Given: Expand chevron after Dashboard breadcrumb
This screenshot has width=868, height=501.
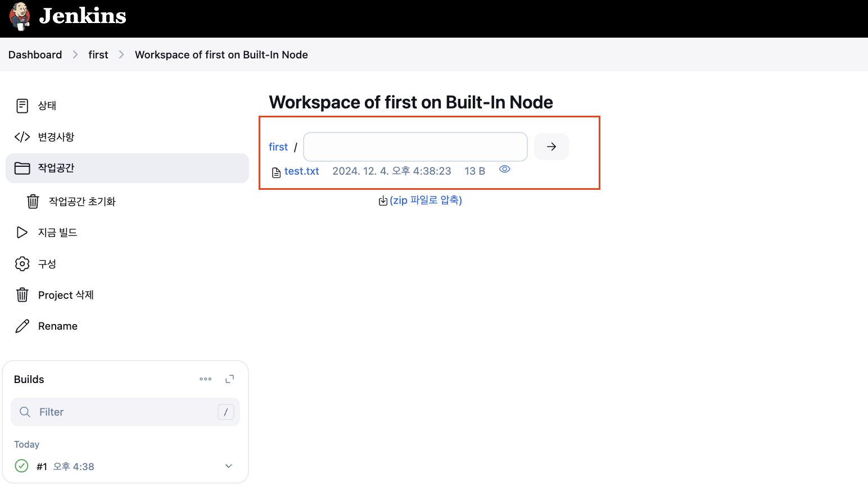Looking at the screenshot, I should tap(75, 54).
